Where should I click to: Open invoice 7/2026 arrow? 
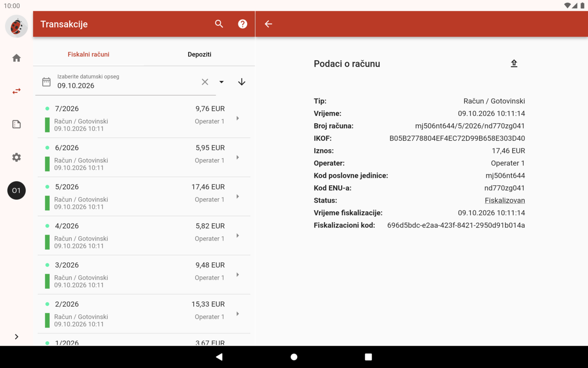click(x=237, y=118)
